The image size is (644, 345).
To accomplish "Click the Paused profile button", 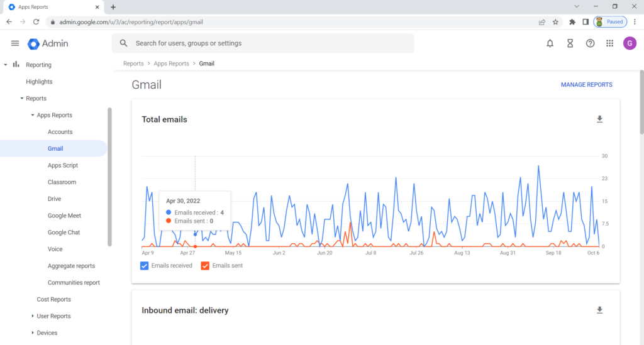I will coord(610,22).
